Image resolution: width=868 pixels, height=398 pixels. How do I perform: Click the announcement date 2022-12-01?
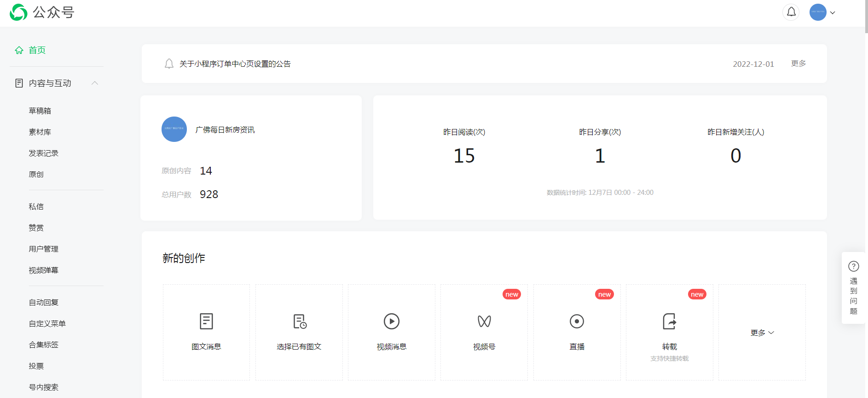(x=753, y=64)
